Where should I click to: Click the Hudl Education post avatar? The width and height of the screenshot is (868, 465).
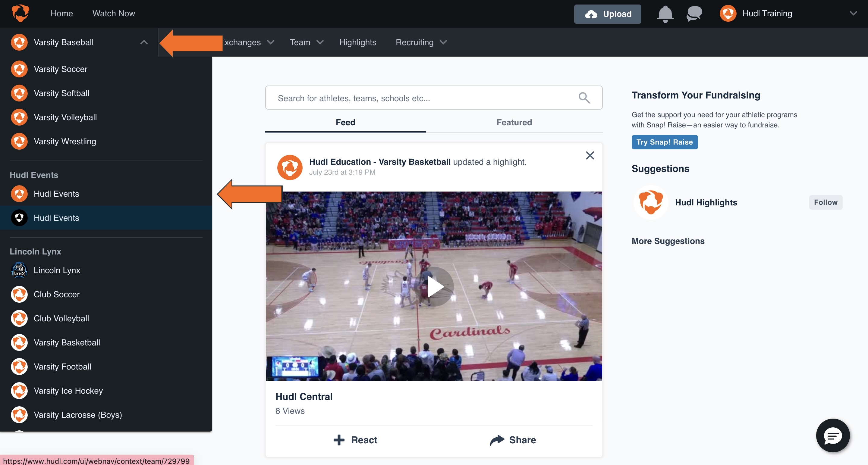coord(289,167)
